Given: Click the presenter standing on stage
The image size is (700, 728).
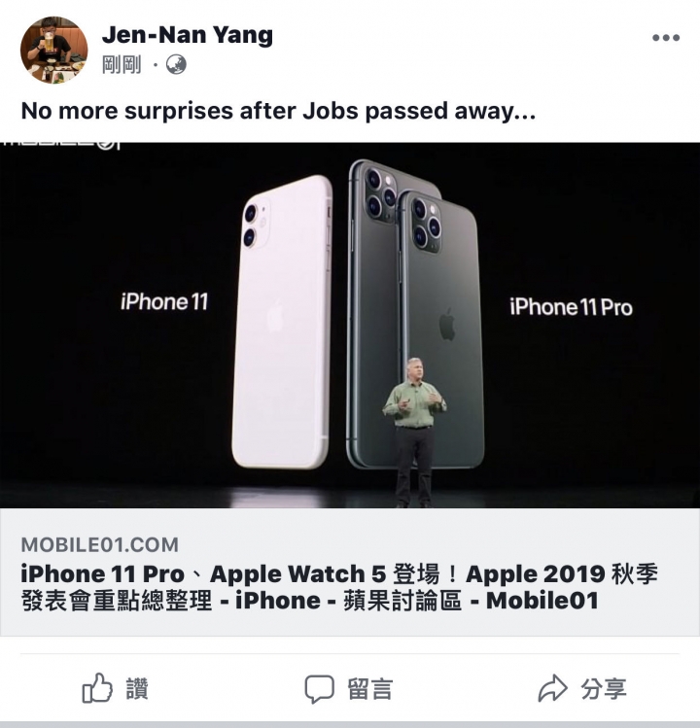Looking at the screenshot, I should (x=413, y=432).
